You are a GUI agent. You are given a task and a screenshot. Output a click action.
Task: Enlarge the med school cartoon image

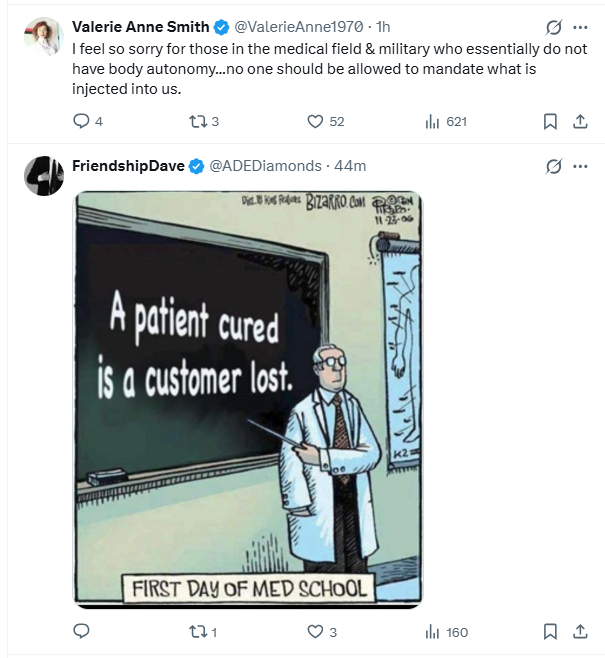[x=248, y=398]
